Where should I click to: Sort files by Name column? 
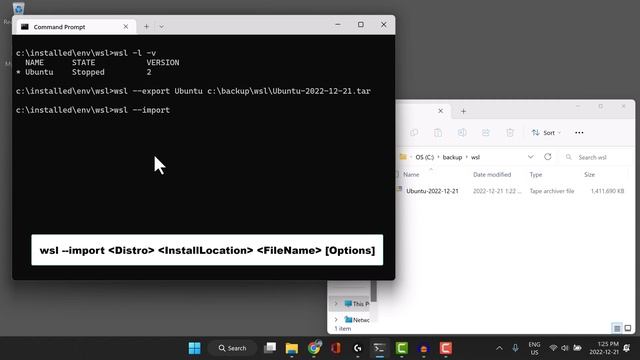click(411, 174)
